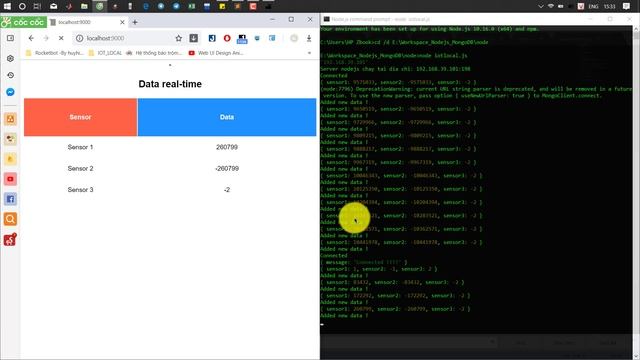Image resolution: width=640 pixels, height=360 pixels.
Task: Select the Sensor 1 row label
Action: (x=80, y=147)
